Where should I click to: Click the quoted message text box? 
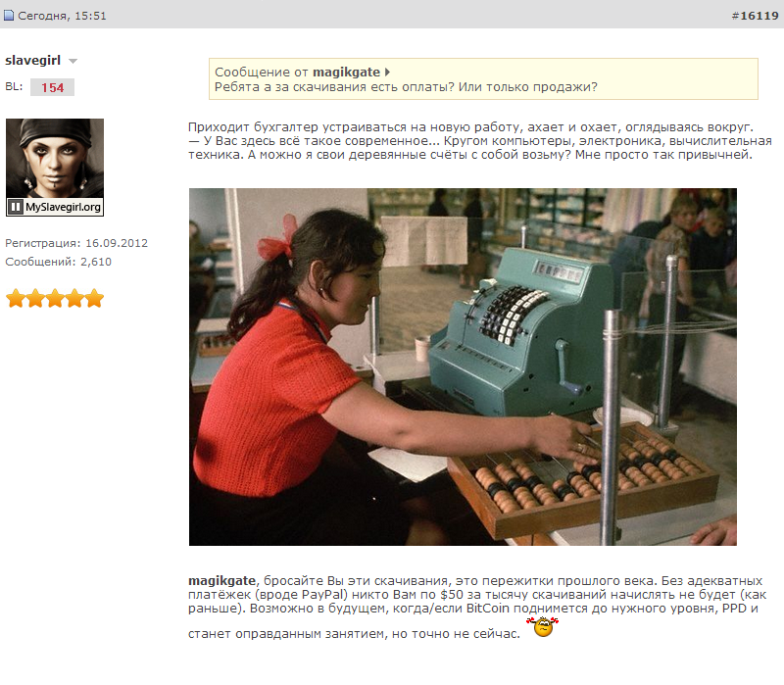coord(483,79)
